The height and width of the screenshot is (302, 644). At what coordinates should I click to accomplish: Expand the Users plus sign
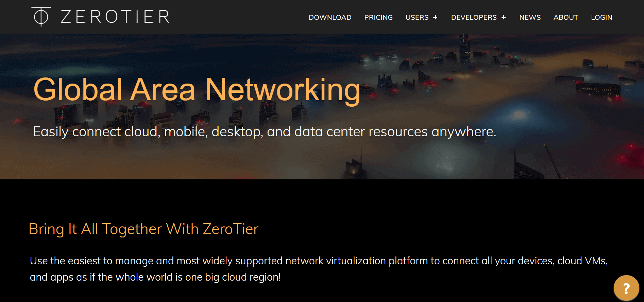(x=435, y=17)
